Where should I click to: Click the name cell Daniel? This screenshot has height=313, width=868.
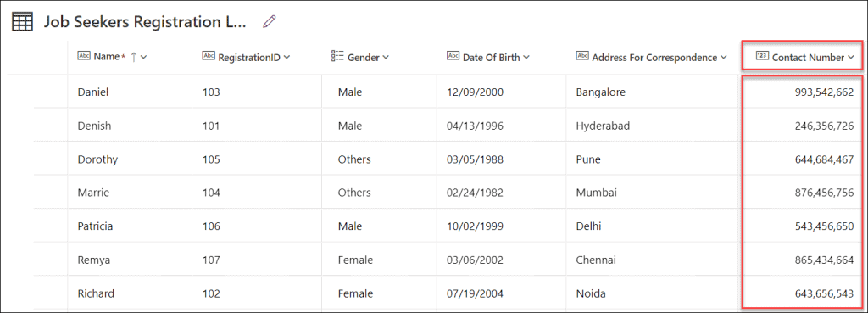click(x=93, y=92)
